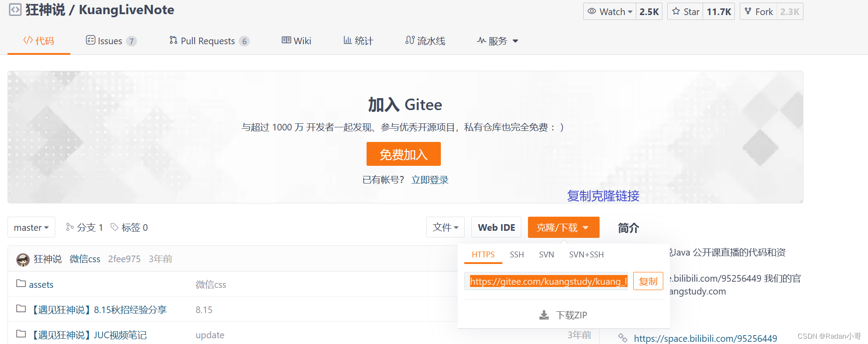Screen dimensions: 868x344
Task: Click the Fork icon
Action: pyautogui.click(x=748, y=11)
